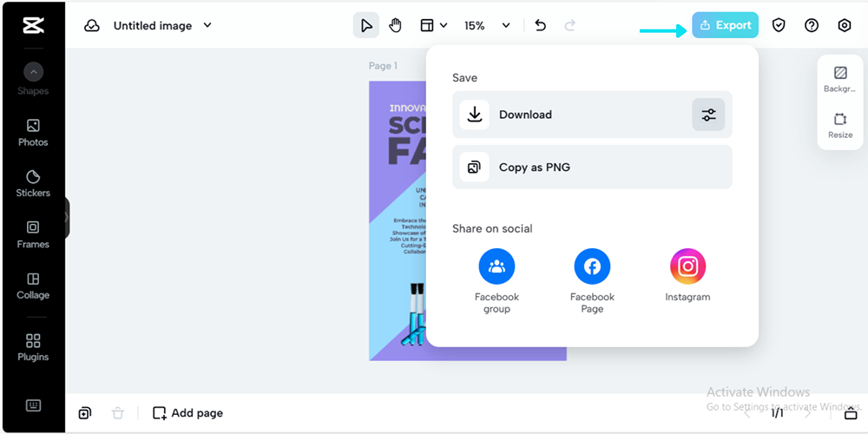Select the hand pan tool
Screen dimensions: 868x434
395,25
